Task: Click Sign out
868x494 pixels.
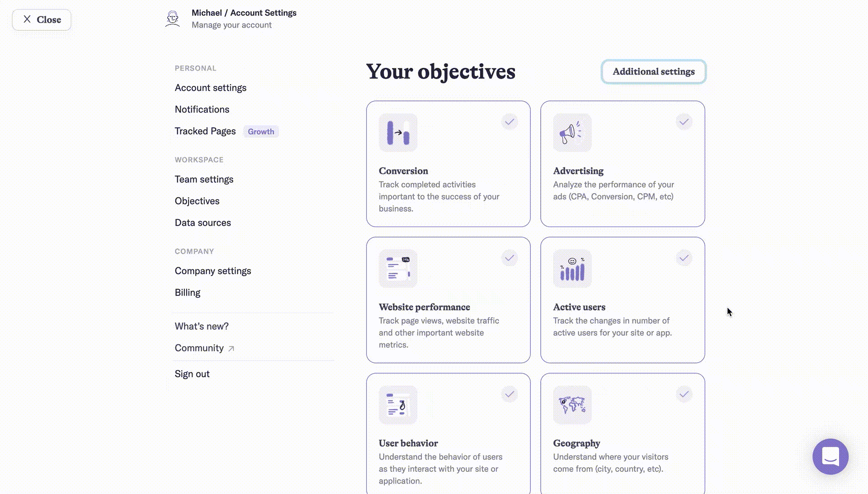Action: click(x=192, y=374)
